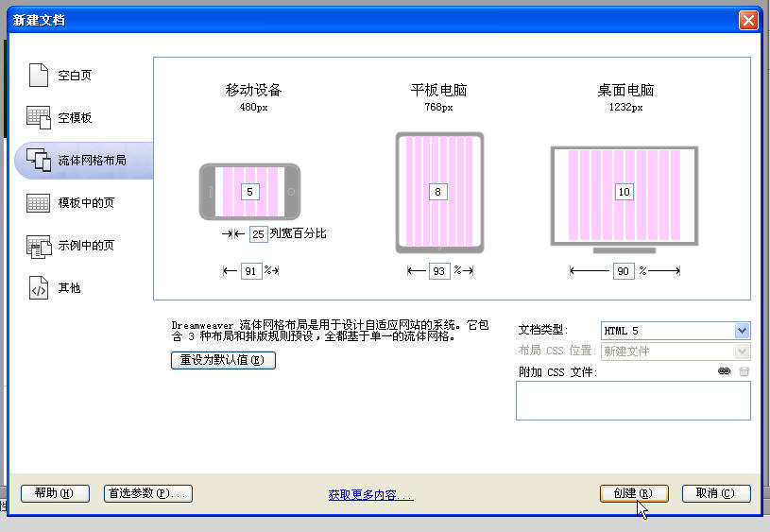Select the 空白页 blank page icon
770x532 pixels.
[39, 76]
